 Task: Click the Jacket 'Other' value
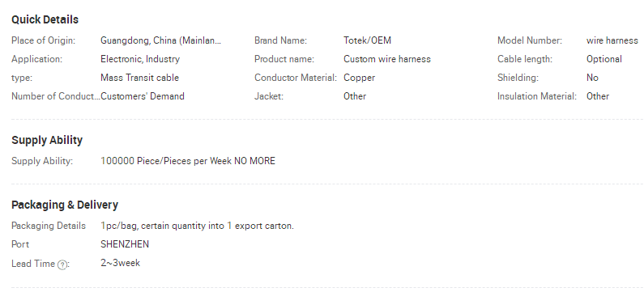[355, 96]
